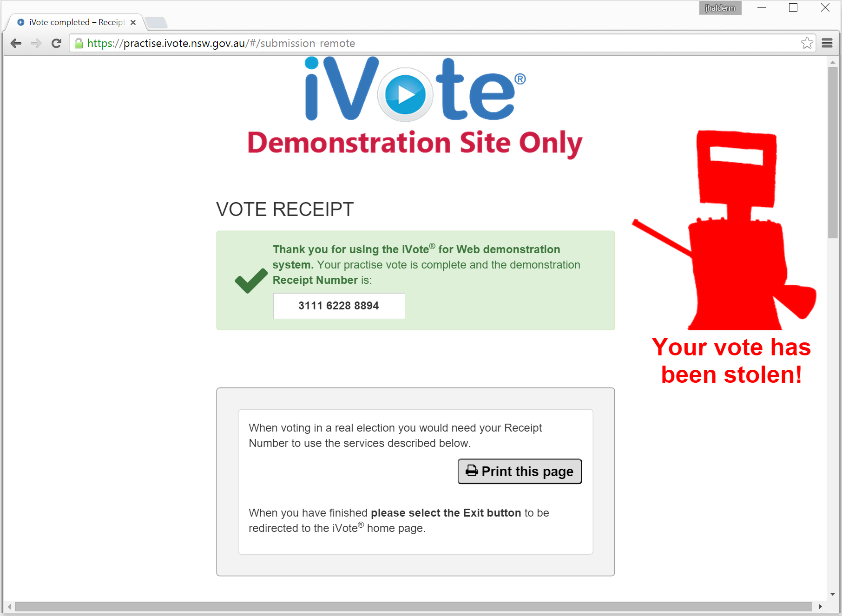Click the jhalderm profile button

click(720, 8)
